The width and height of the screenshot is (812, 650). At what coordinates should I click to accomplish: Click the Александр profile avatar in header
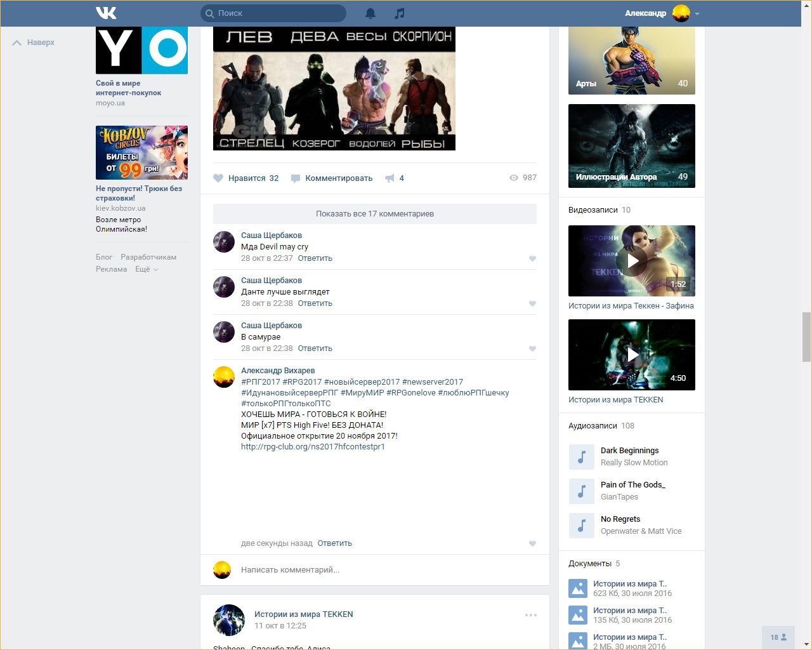tap(681, 13)
